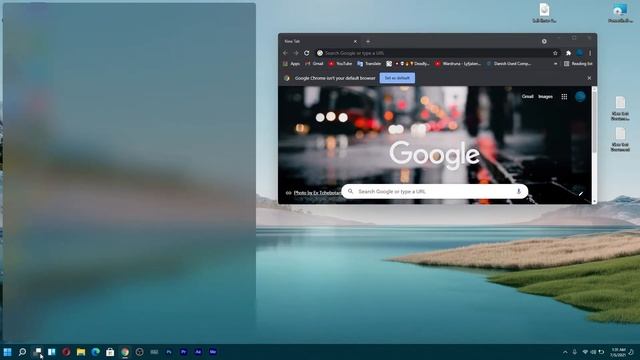Open the Apps bookmark shortcut
The height and width of the screenshot is (360, 640).
(x=291, y=64)
